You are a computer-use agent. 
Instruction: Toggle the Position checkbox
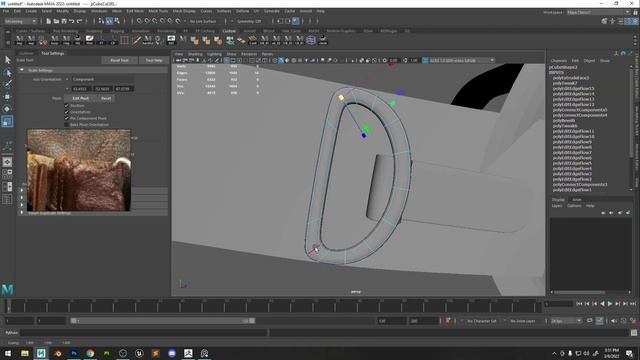click(x=67, y=106)
